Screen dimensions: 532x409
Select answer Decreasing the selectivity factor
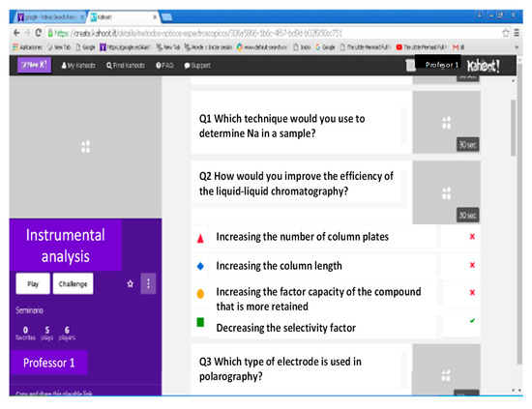pyautogui.click(x=285, y=328)
